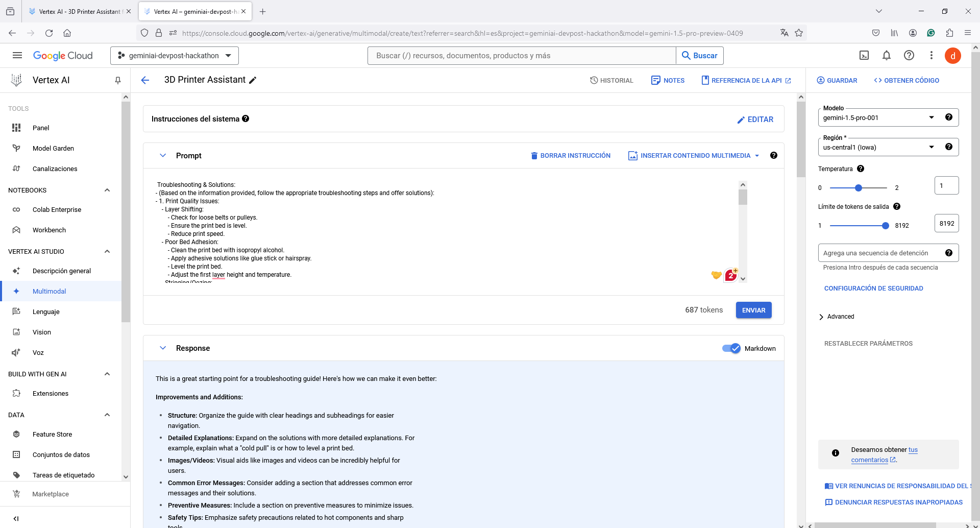
Task: Reload the browser page
Action: 49,33
